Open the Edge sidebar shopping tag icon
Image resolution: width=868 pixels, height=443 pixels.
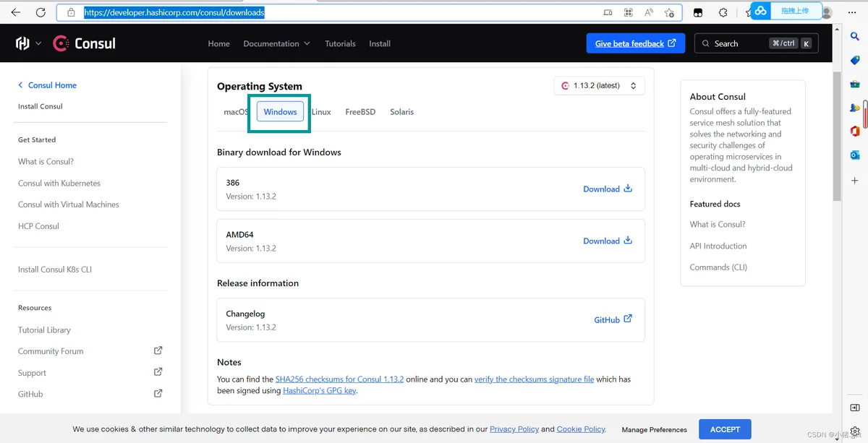(x=854, y=60)
